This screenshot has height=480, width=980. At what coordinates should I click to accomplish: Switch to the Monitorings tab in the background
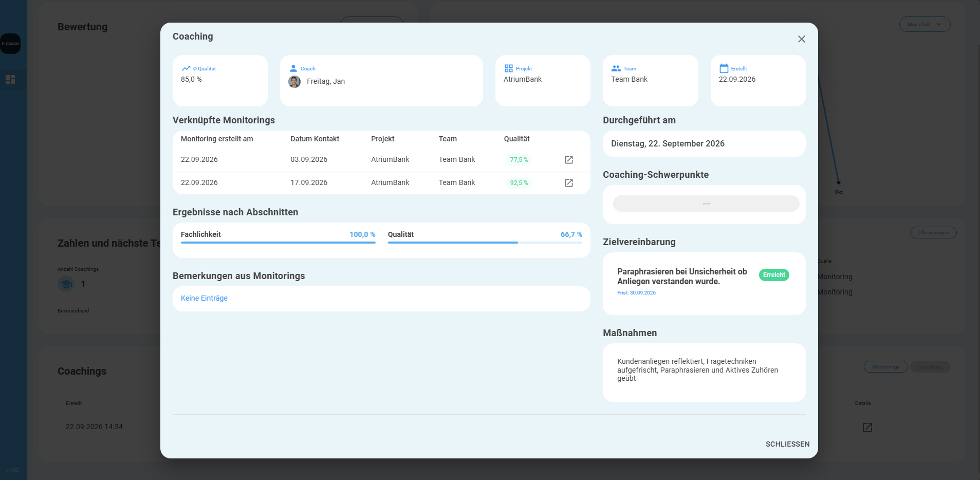(x=886, y=367)
